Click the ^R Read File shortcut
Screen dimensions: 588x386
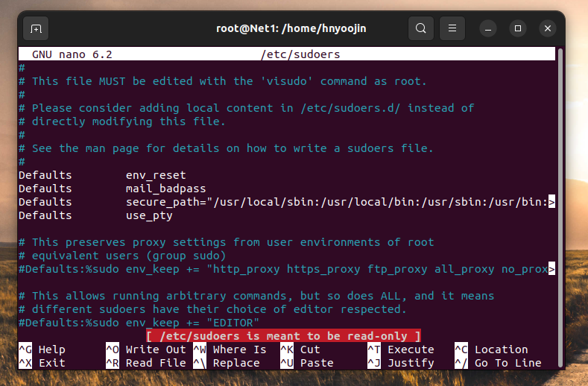coord(146,363)
